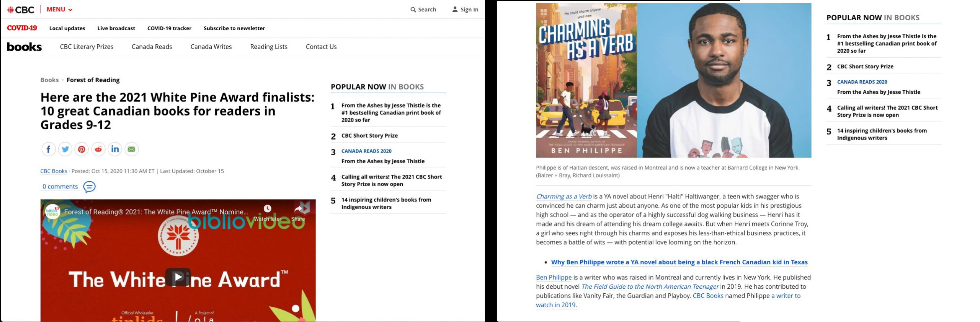Click the Ben Philippe author link
Screen dimensions: 980x322
coord(554,277)
